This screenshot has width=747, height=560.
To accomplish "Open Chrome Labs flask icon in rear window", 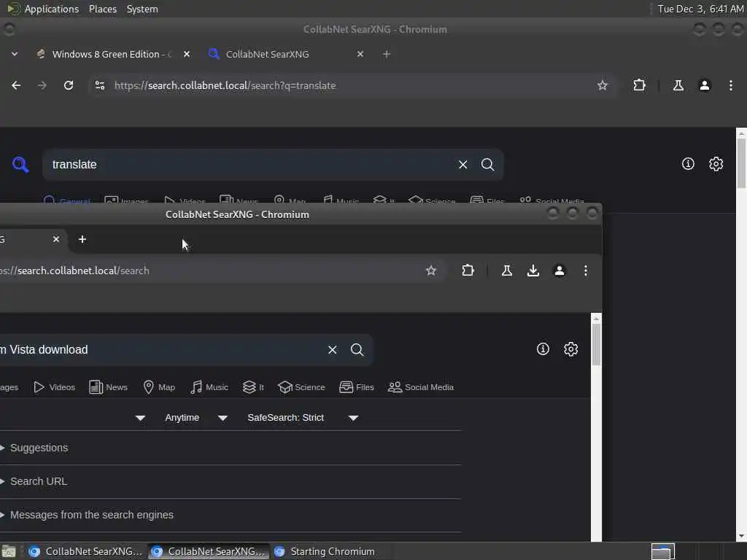I will tap(678, 85).
